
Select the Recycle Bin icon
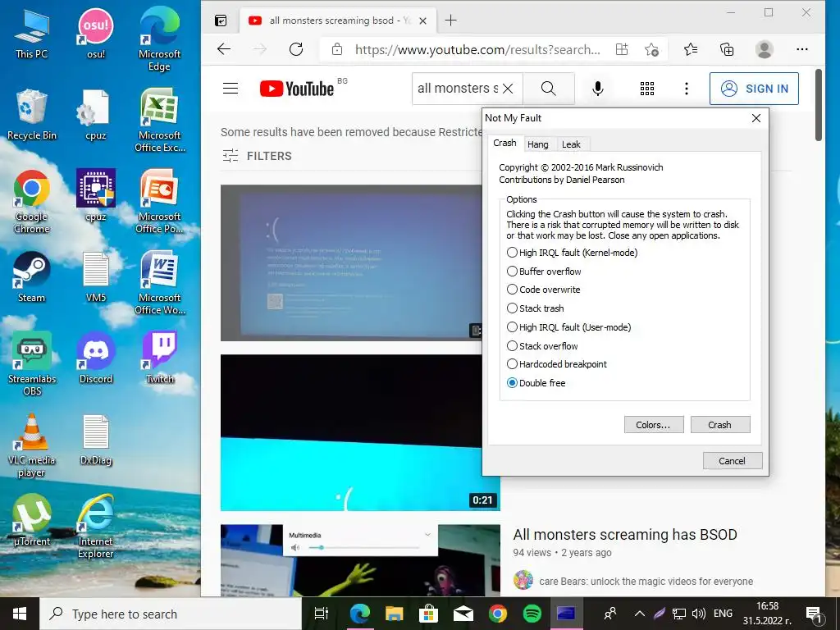point(32,115)
